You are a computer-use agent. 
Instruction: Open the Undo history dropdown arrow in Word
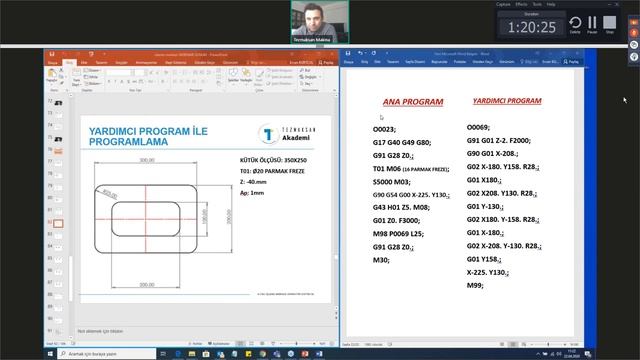[365, 53]
